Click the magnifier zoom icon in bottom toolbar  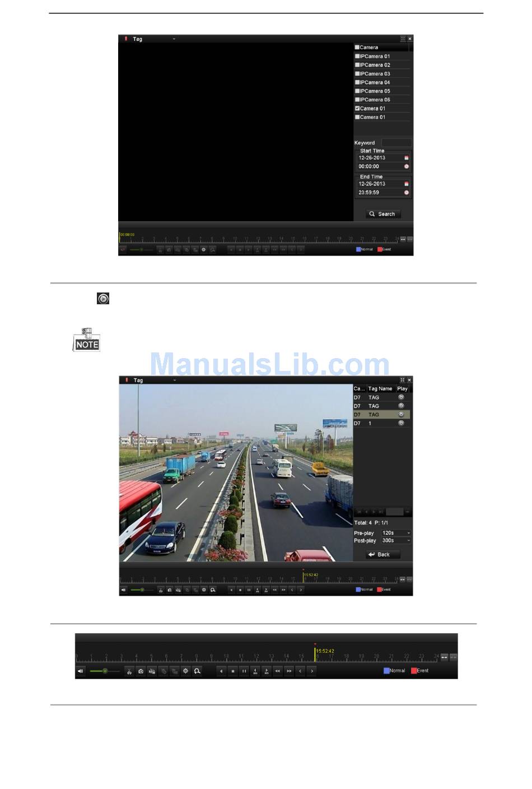197,671
